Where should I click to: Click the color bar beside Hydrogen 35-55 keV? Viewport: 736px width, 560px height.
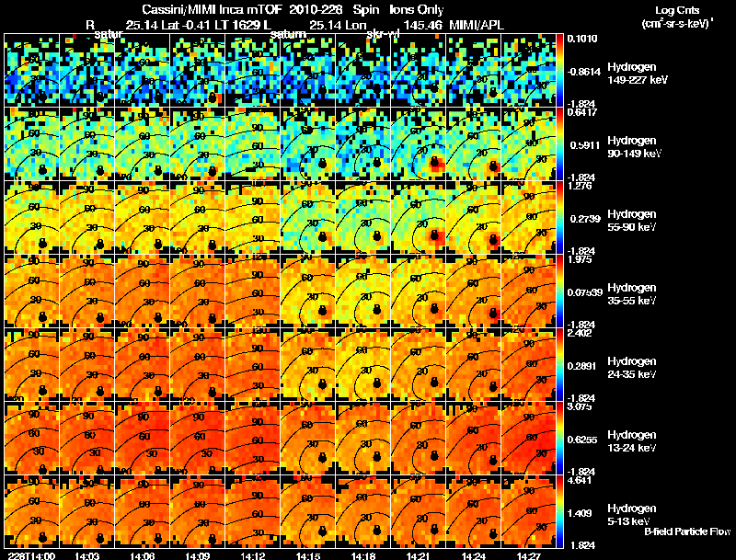(560, 291)
